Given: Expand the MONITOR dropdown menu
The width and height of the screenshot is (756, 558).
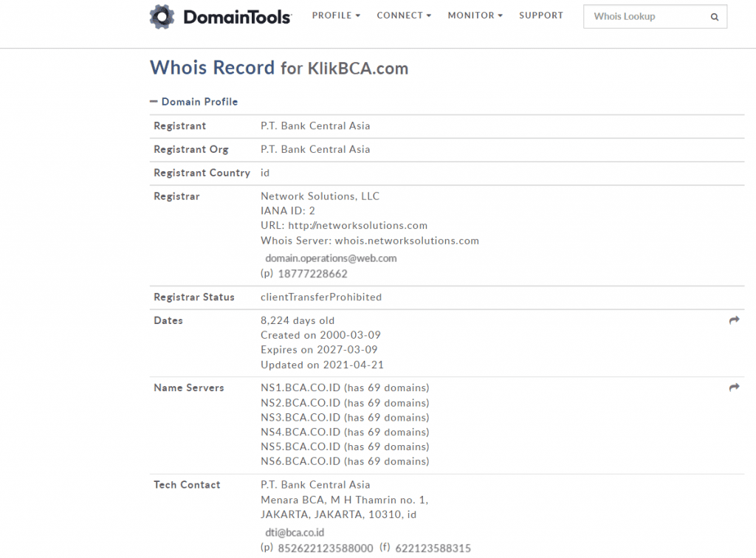Looking at the screenshot, I should coord(475,15).
